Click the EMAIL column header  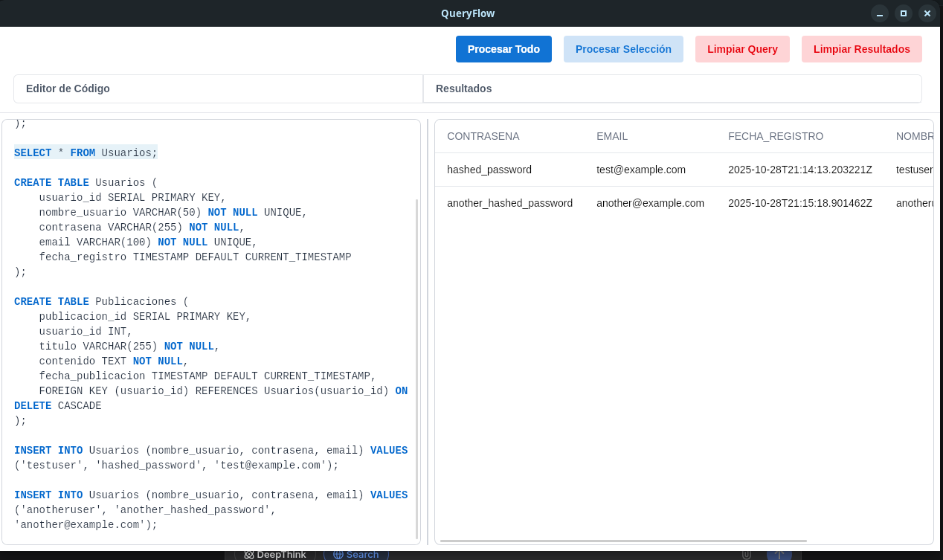[612, 136]
